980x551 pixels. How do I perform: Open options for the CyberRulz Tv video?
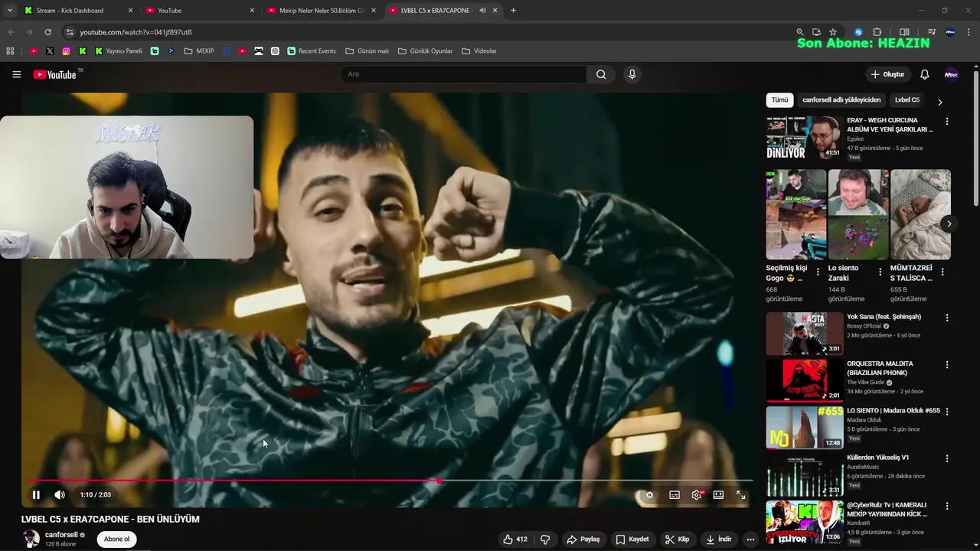click(x=947, y=506)
